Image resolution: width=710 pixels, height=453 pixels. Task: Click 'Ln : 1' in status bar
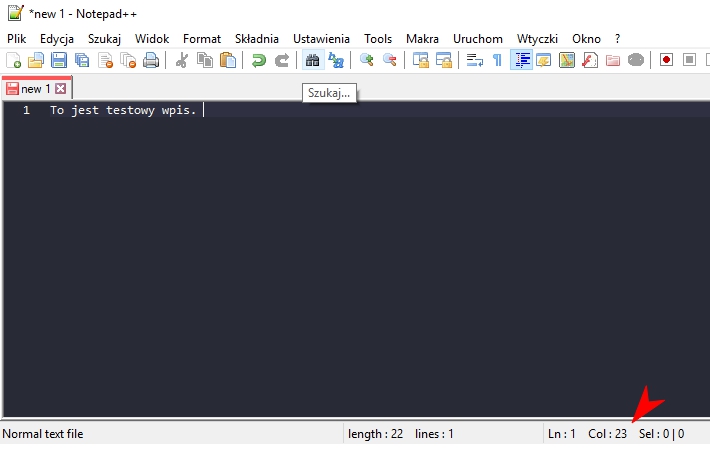click(x=561, y=434)
